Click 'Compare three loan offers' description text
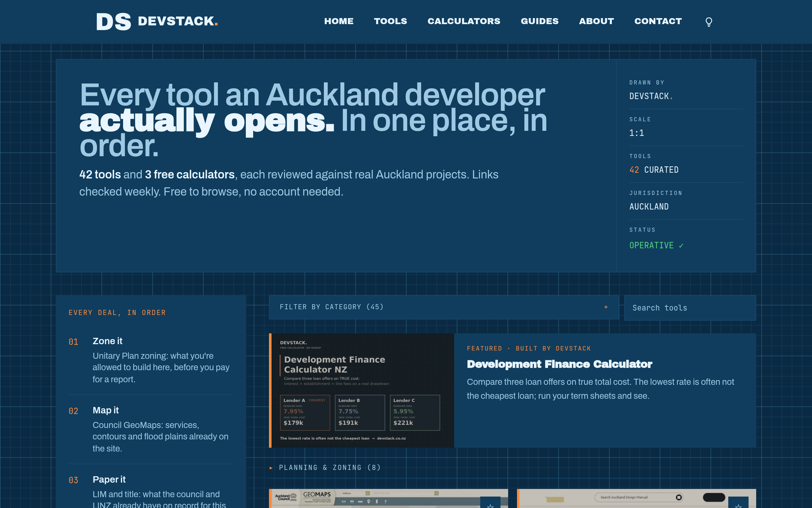Image resolution: width=812 pixels, height=508 pixels. click(x=600, y=389)
